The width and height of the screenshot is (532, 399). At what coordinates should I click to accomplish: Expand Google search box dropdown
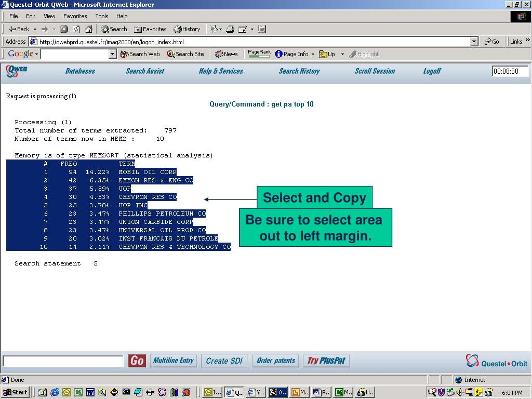tap(113, 54)
